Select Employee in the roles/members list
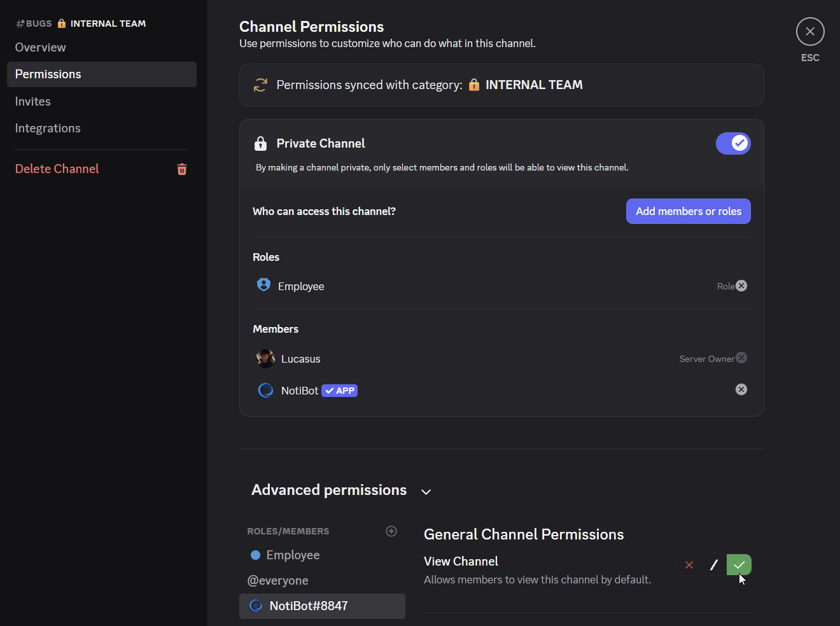Screen dimensions: 840x626 [293, 554]
